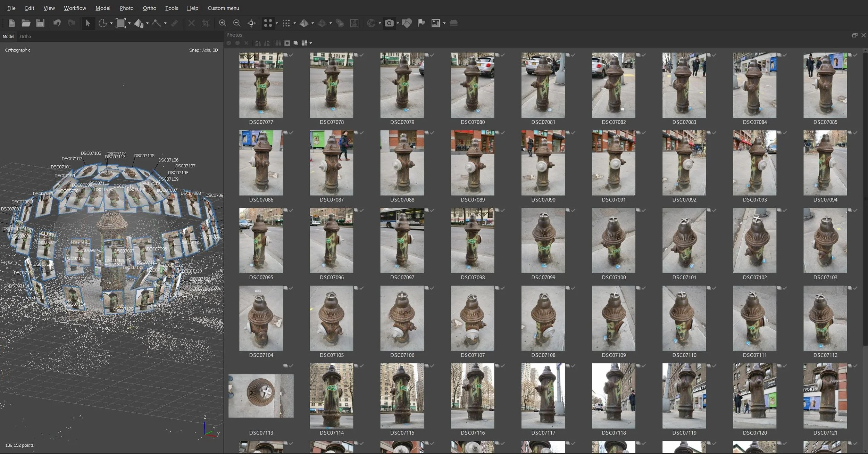Open the Workflow menu

click(x=75, y=8)
